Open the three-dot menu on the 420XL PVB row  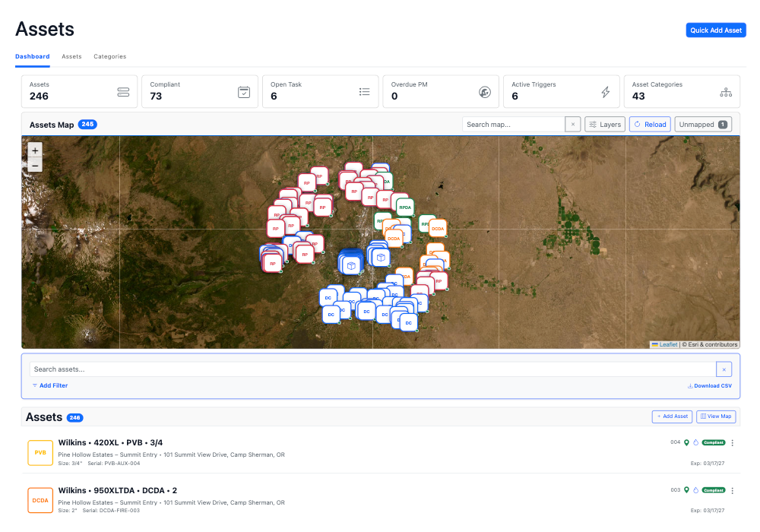[x=733, y=442]
